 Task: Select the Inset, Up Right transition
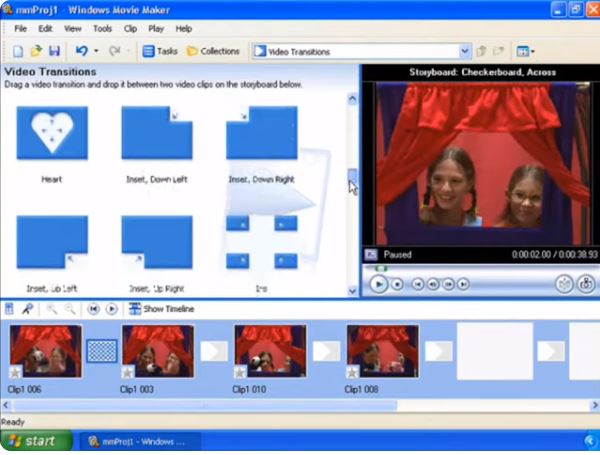coord(157,242)
